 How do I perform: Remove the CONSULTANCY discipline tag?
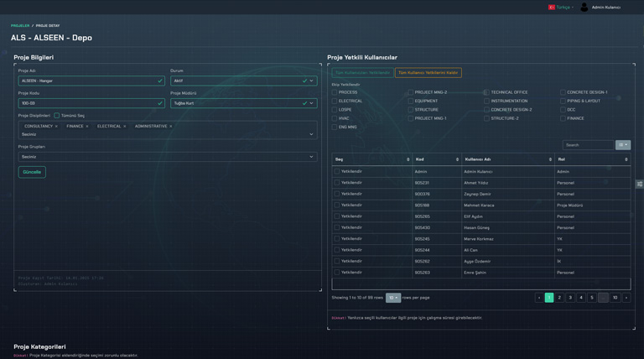[56, 127]
